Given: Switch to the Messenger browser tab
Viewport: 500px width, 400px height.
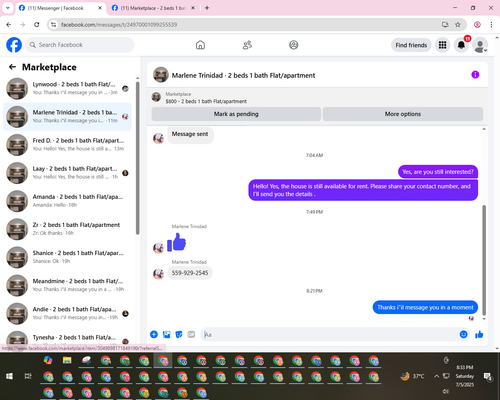Looking at the screenshot, I should coord(57,8).
